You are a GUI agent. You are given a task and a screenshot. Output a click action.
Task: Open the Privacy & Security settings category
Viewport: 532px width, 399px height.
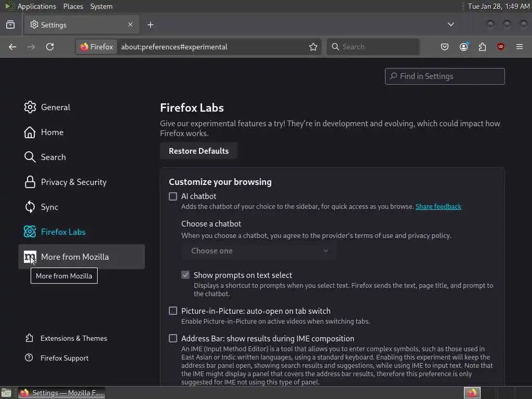73,182
